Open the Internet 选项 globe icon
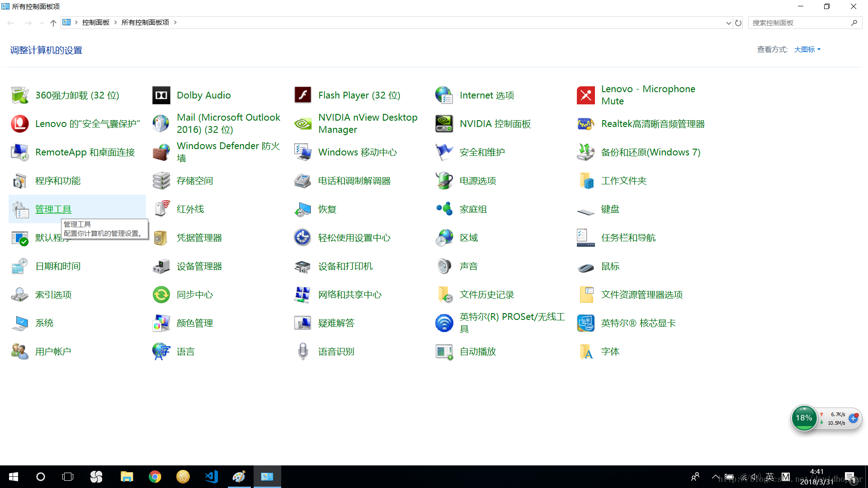This screenshot has width=868, height=488. pyautogui.click(x=444, y=95)
